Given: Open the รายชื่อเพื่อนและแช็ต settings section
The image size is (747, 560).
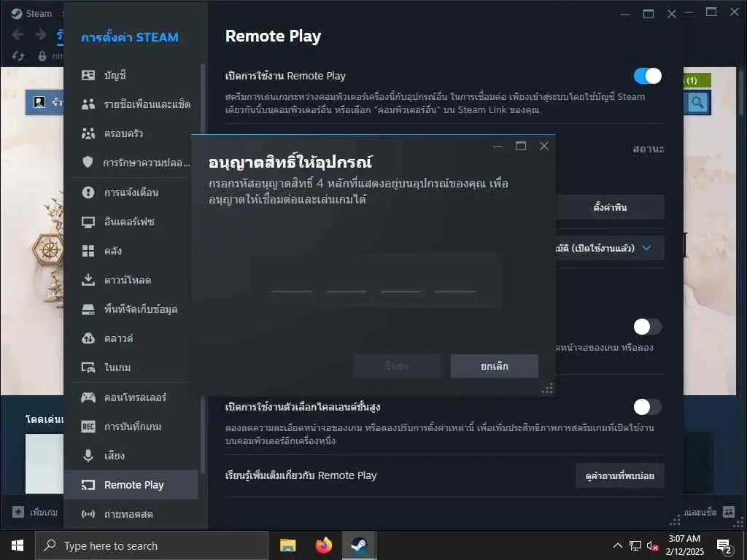Looking at the screenshot, I should [131, 104].
